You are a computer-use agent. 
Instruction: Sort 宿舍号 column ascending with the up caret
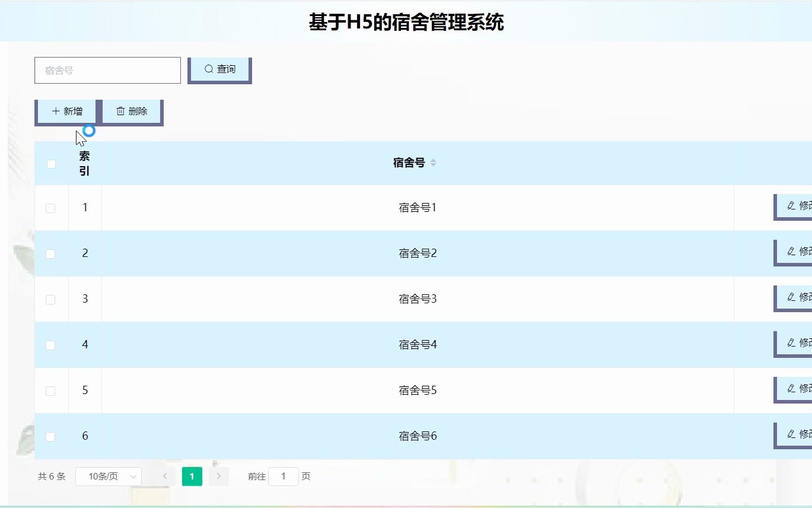tap(434, 159)
